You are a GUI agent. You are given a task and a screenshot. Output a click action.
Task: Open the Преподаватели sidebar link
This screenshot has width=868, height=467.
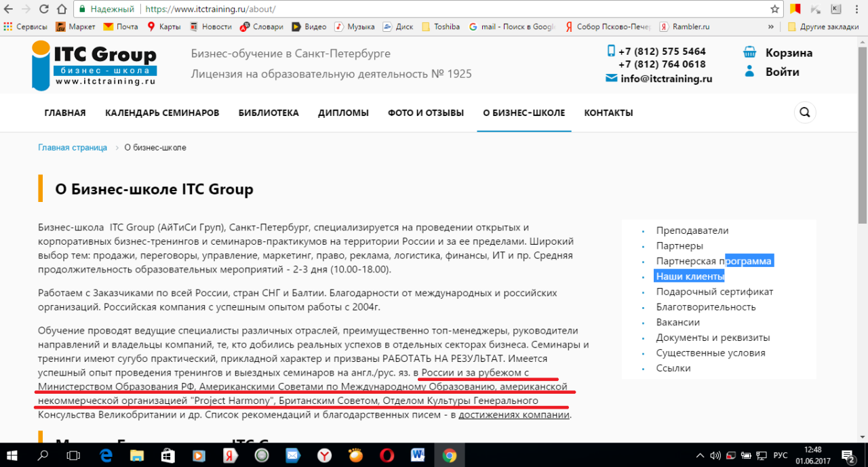692,230
